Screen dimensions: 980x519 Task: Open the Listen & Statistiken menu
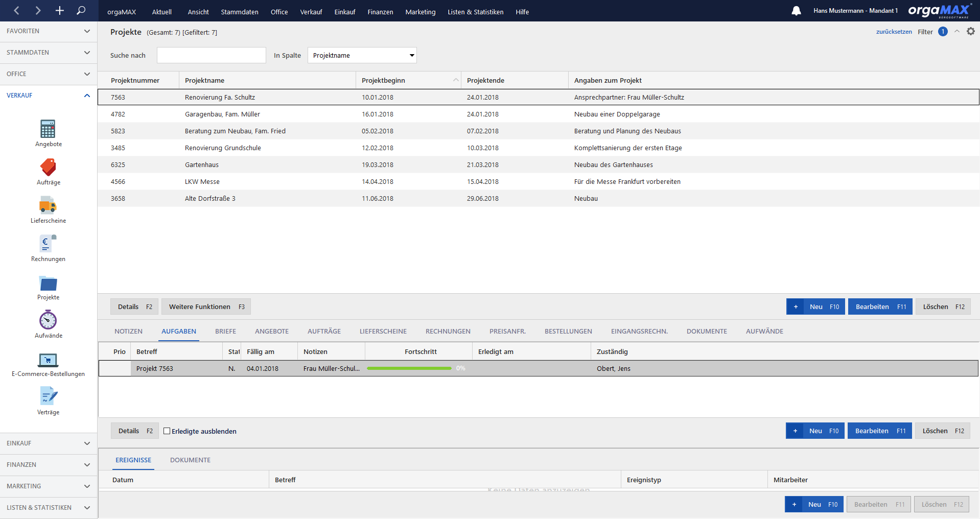tap(475, 12)
